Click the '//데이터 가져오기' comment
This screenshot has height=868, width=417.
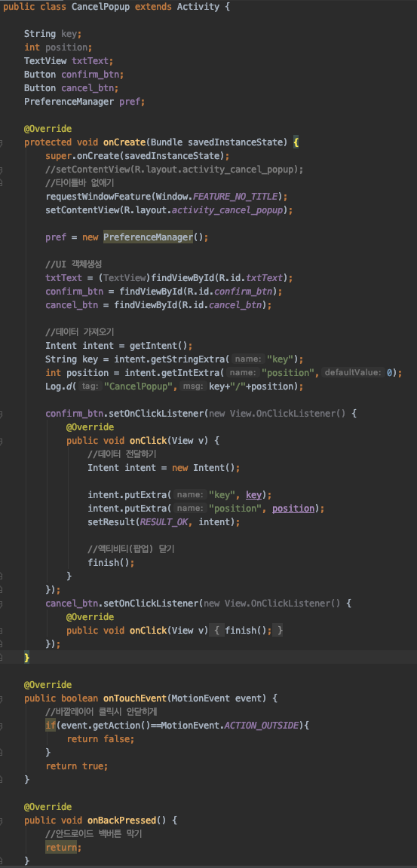(x=80, y=332)
